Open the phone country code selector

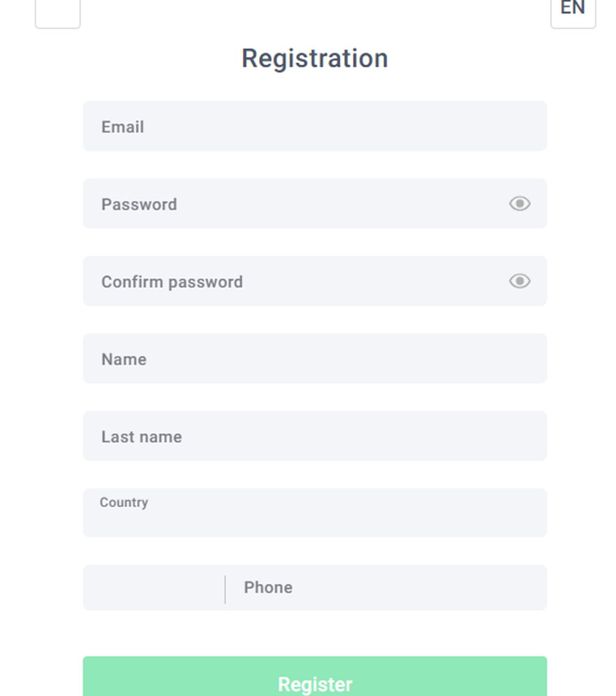(x=154, y=587)
